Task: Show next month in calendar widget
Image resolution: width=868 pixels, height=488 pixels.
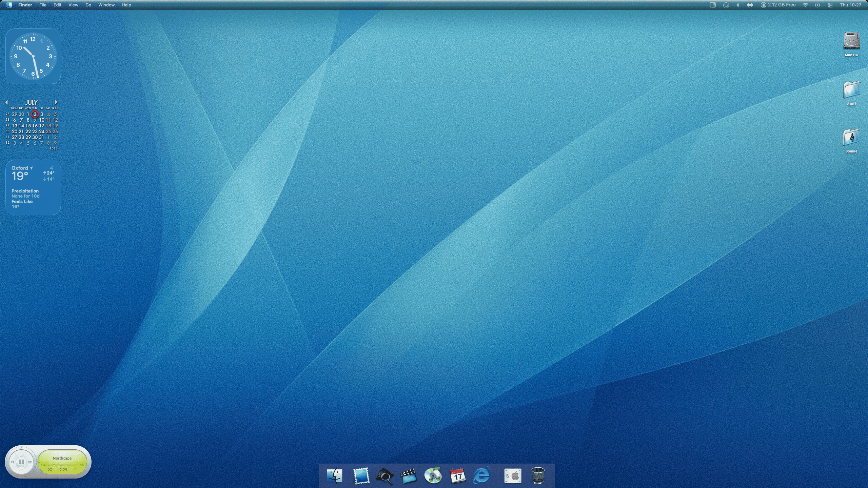Action: tap(56, 102)
